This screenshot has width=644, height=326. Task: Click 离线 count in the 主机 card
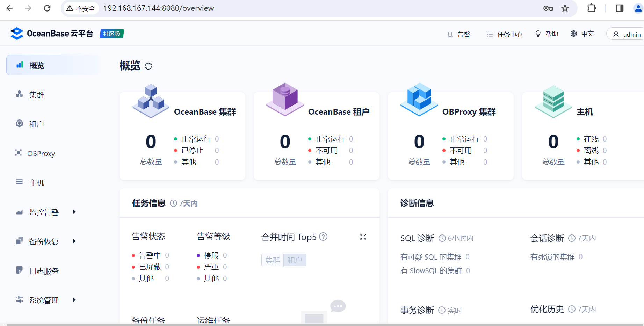[605, 151]
